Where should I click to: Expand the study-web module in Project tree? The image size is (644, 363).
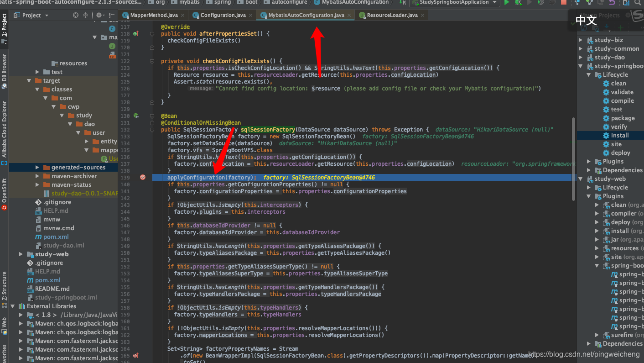pos(21,254)
